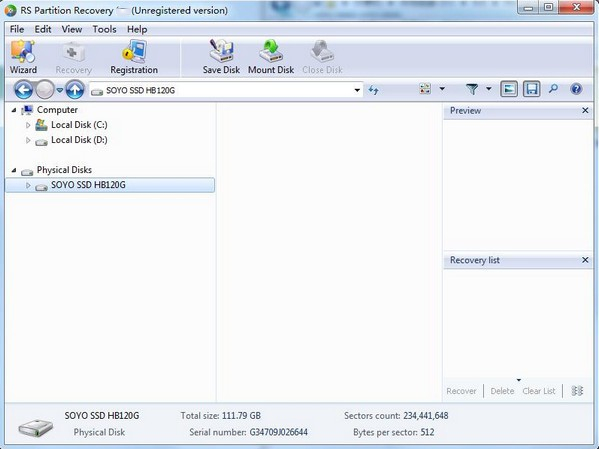Click the Total size 111.79 GB text
This screenshot has width=599, height=449.
tap(220, 415)
